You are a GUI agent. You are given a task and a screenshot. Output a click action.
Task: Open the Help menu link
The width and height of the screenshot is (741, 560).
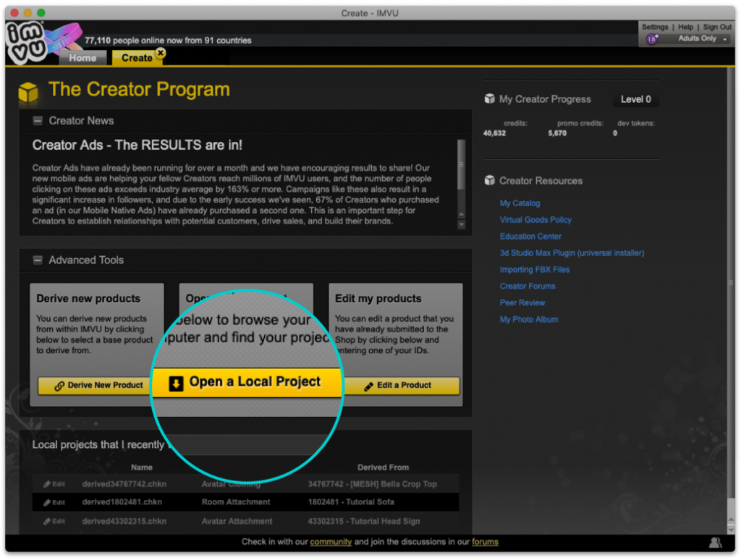[x=686, y=27]
